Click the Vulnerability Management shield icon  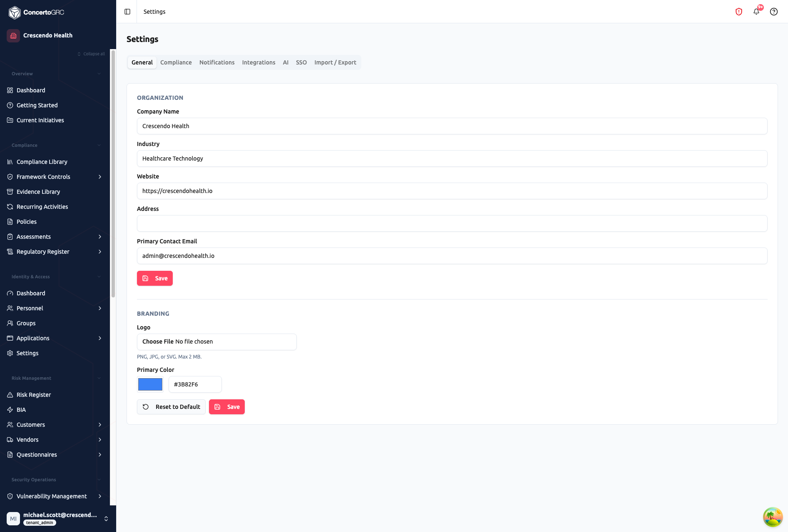point(10,496)
